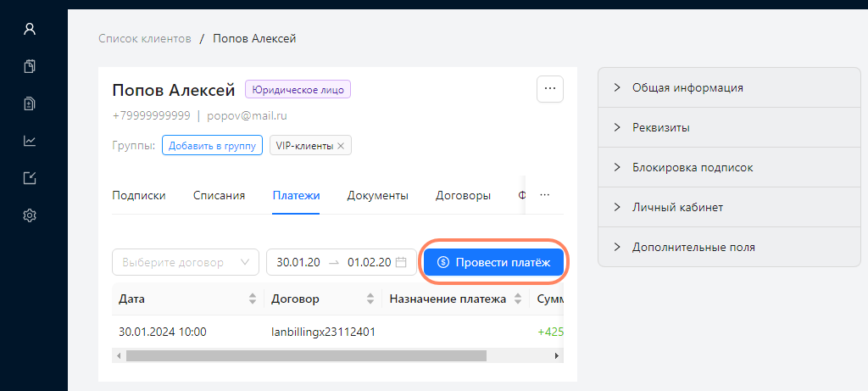Open the analytics chart sidebar icon
This screenshot has width=868, height=391.
(x=30, y=141)
